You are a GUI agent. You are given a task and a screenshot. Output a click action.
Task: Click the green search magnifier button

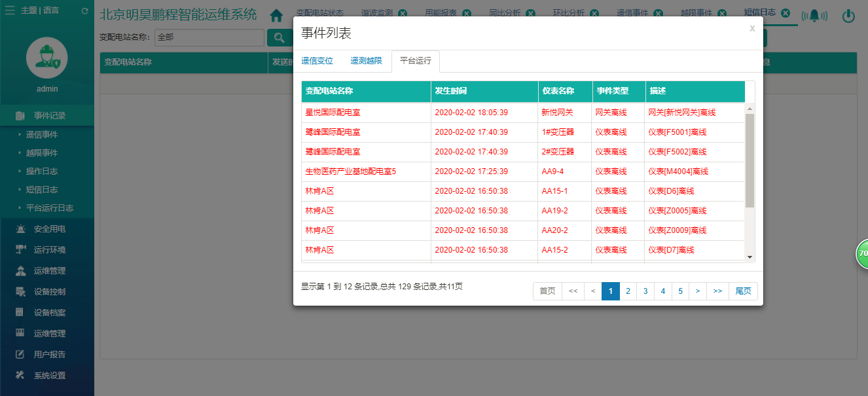(280, 37)
